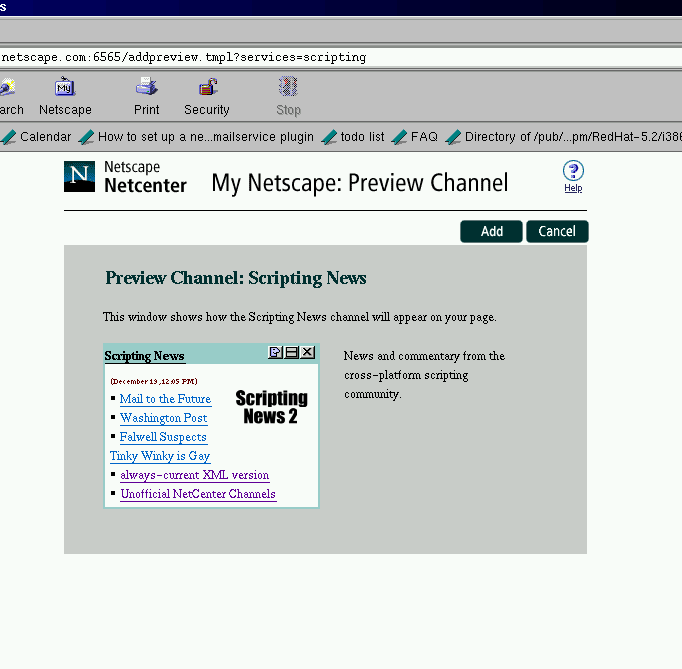Open the mailservice plugin setup bookmark

[205, 137]
